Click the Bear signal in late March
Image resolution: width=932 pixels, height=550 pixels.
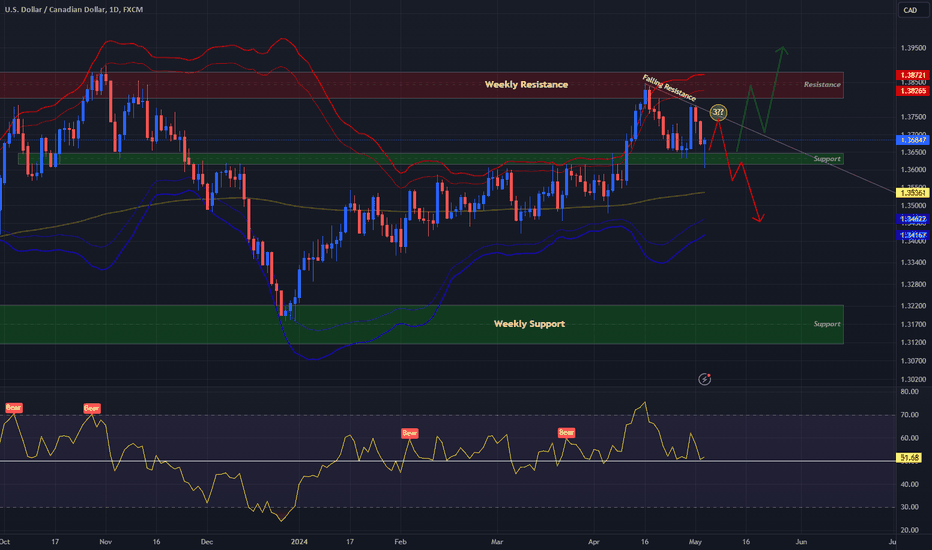coord(566,432)
